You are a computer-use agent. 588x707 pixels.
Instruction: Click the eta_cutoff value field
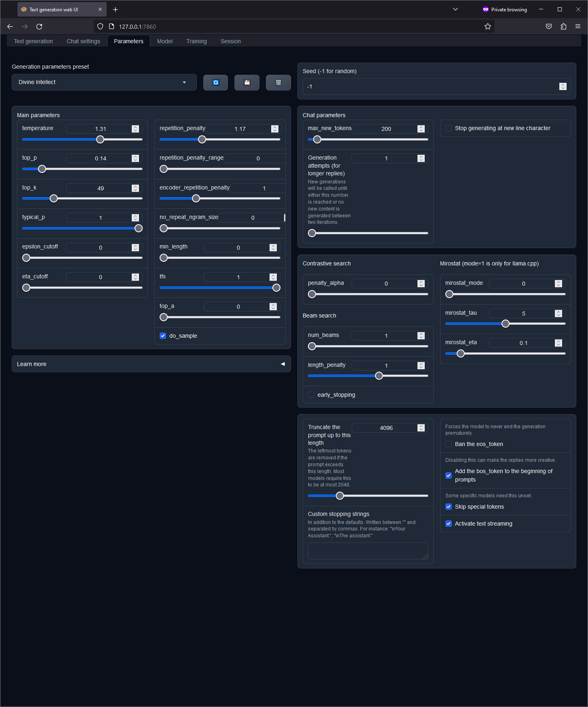point(104,277)
